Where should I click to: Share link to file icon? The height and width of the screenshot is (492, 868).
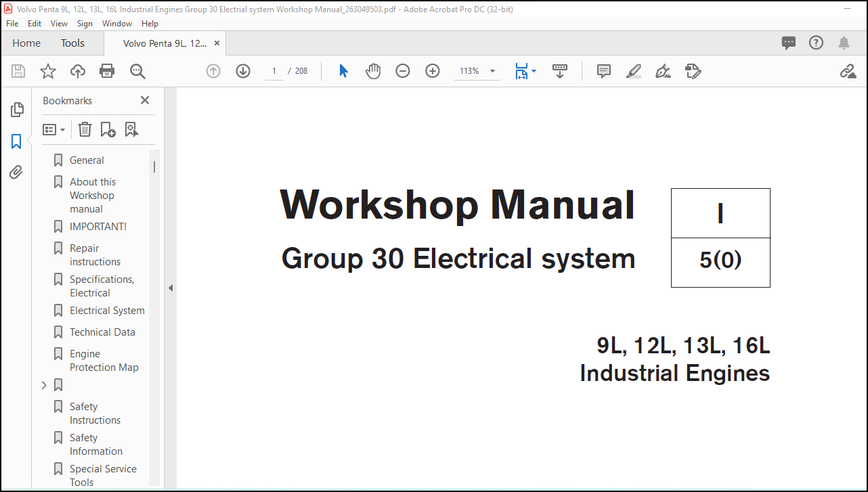[848, 71]
